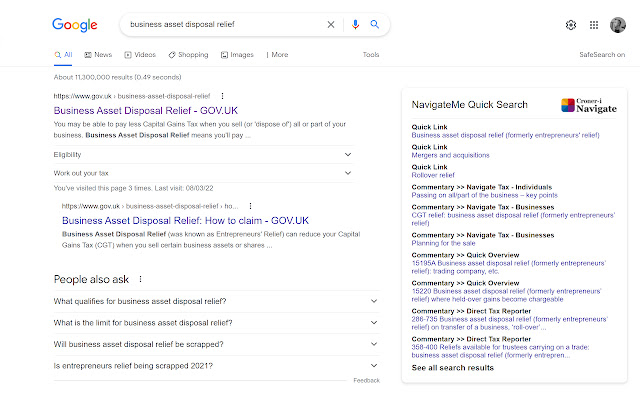
Task: Open Quick Link Rollover relief
Action: point(433,175)
